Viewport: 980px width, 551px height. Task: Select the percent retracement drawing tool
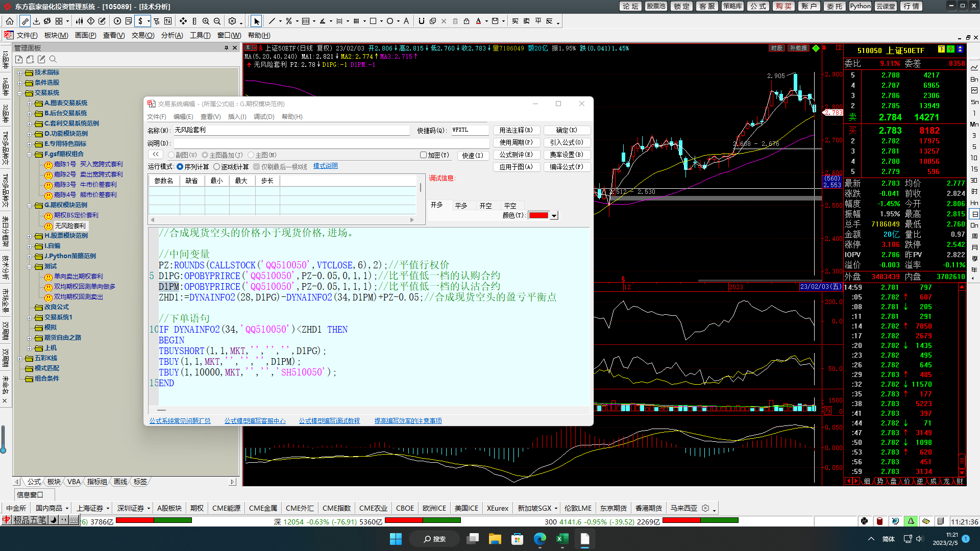pos(289,21)
